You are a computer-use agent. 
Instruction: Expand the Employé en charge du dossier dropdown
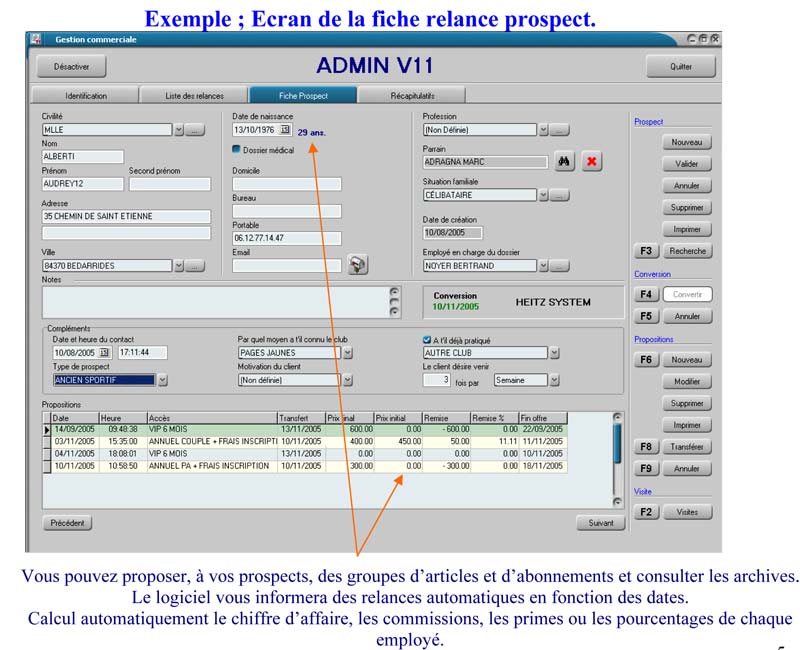[543, 266]
